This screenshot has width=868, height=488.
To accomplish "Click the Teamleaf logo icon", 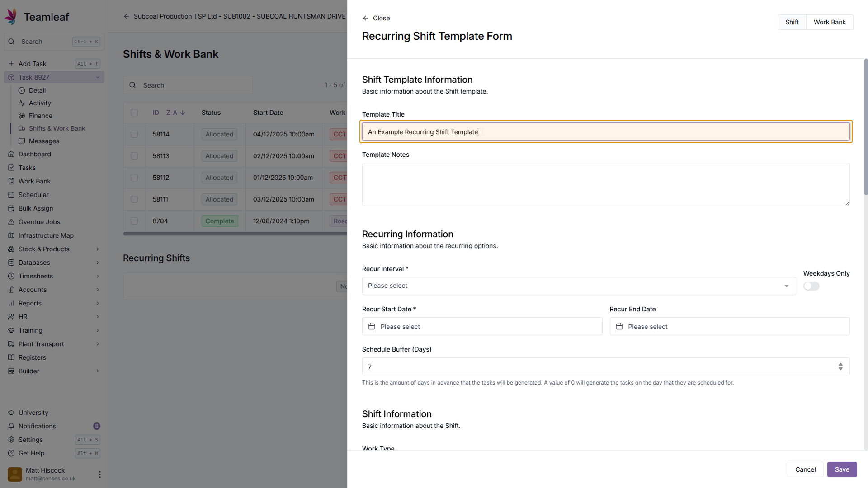I will pos(11,17).
